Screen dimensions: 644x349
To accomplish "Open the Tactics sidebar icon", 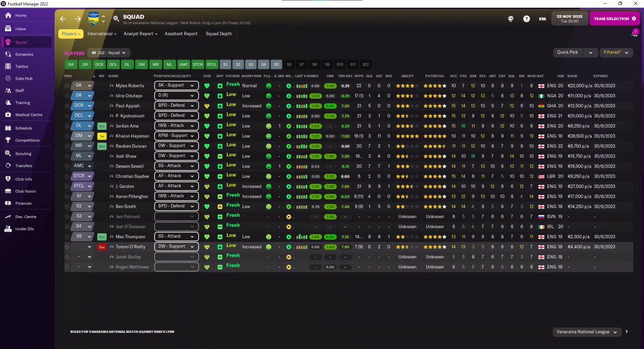I will click(x=8, y=66).
